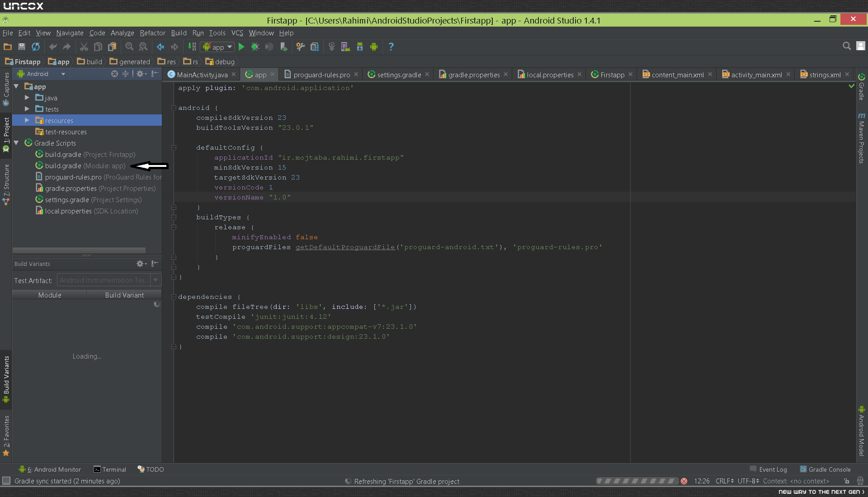868x497 pixels.
Task: Click Scroll from Source target icon
Action: (114, 74)
